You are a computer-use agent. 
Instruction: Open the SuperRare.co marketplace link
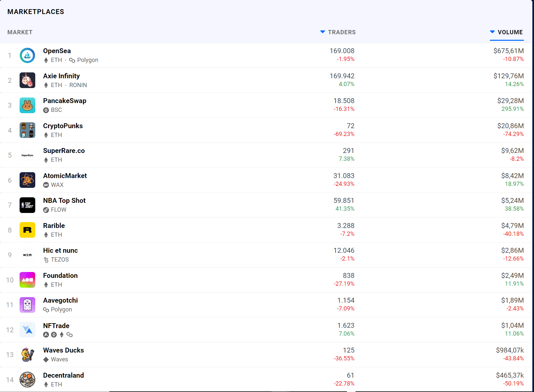[x=64, y=151]
